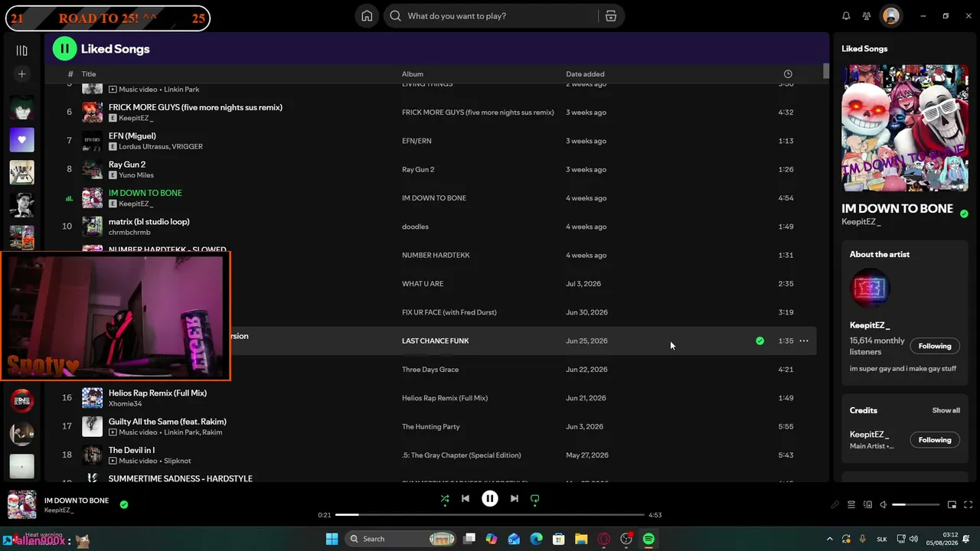Screen dimensions: 980x551
Task: Collapse Your Library sidebar
Action: [x=21, y=51]
